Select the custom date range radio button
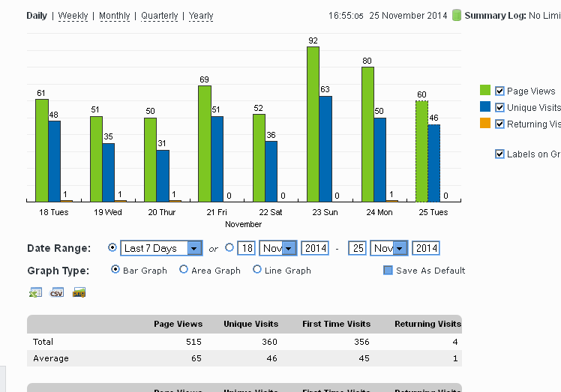 [229, 247]
